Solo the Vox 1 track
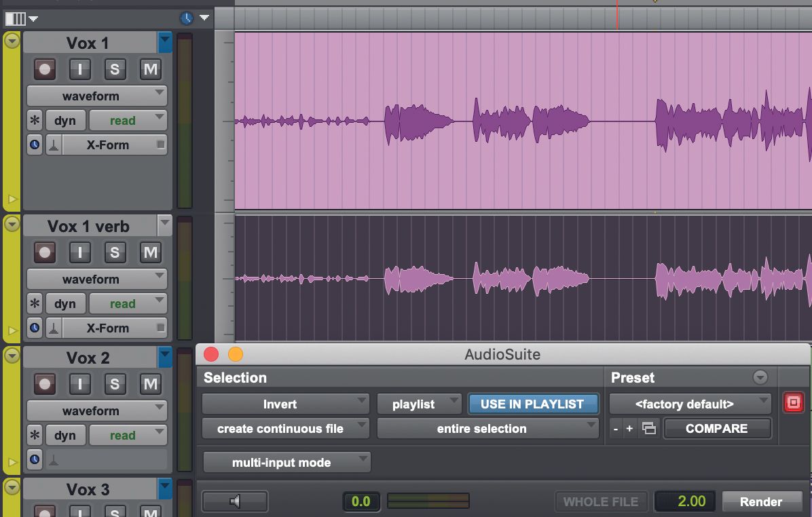 pos(115,69)
